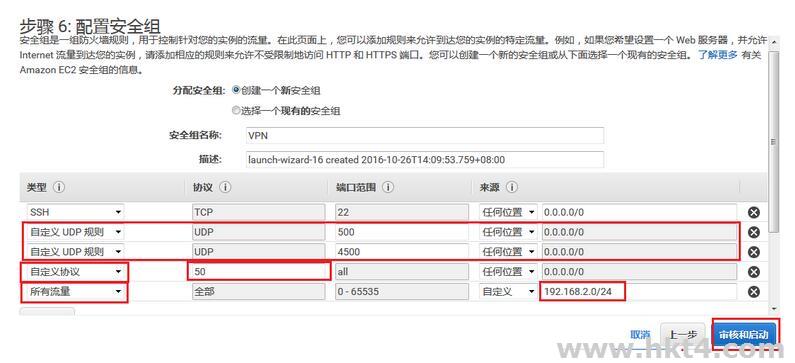795x363 pixels.
Task: Open the 了解更多 link
Action: 717,55
